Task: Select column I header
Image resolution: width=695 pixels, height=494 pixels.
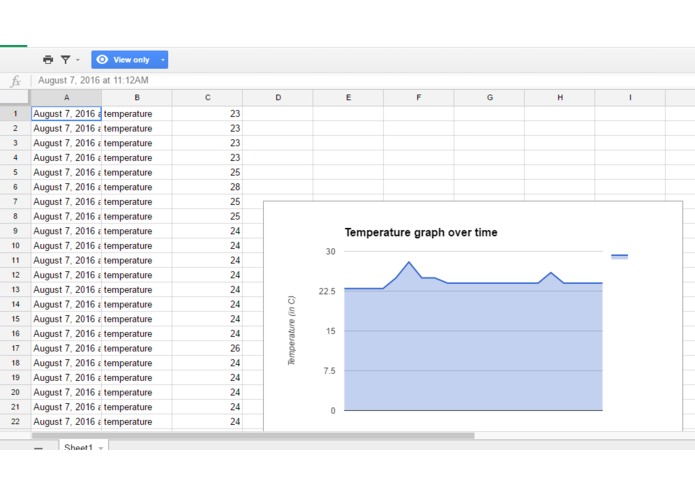Action: 630,97
